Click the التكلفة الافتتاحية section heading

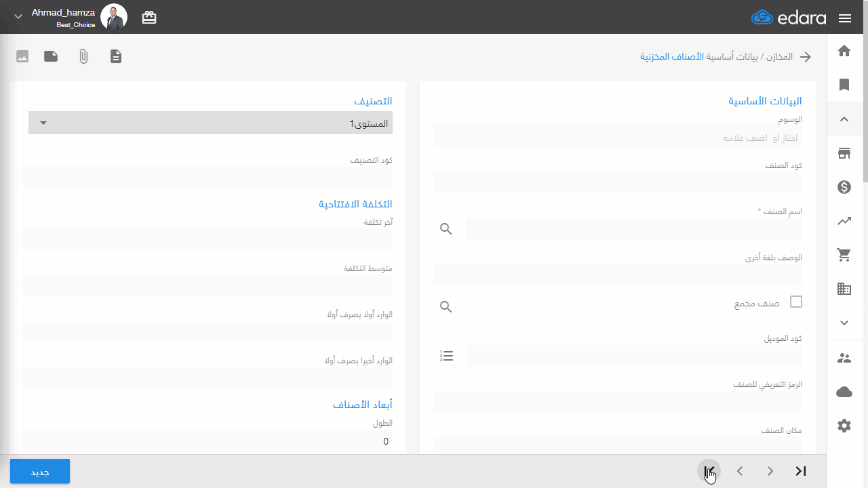click(355, 204)
